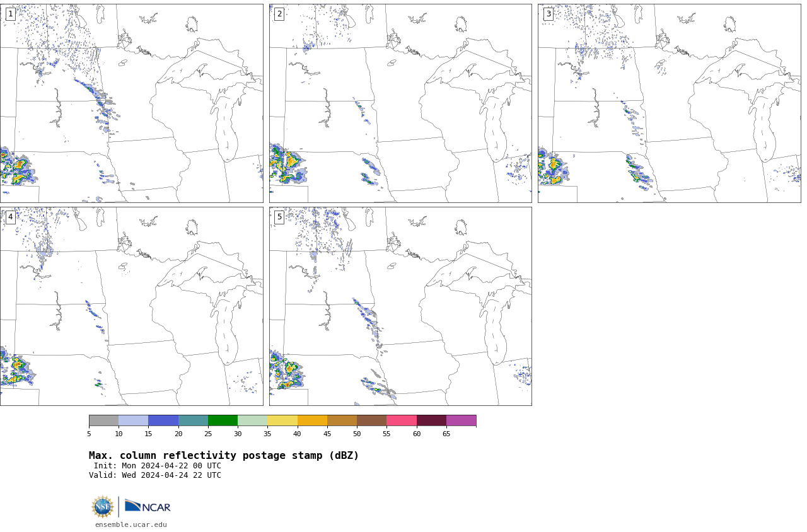The width and height of the screenshot is (807, 532).
Task: Click the Max. column reflectivity title
Action: (x=224, y=456)
